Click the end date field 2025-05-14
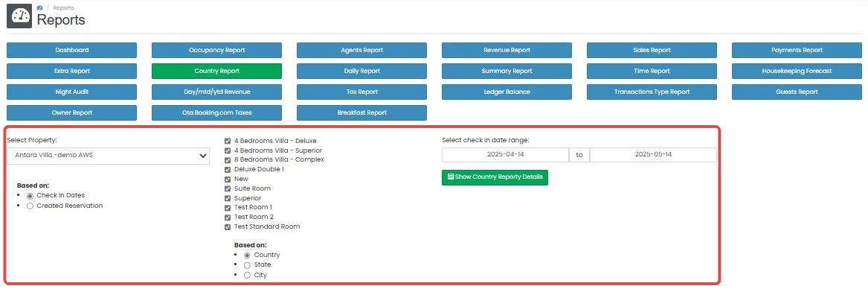Image resolution: width=868 pixels, height=295 pixels. [x=653, y=155]
